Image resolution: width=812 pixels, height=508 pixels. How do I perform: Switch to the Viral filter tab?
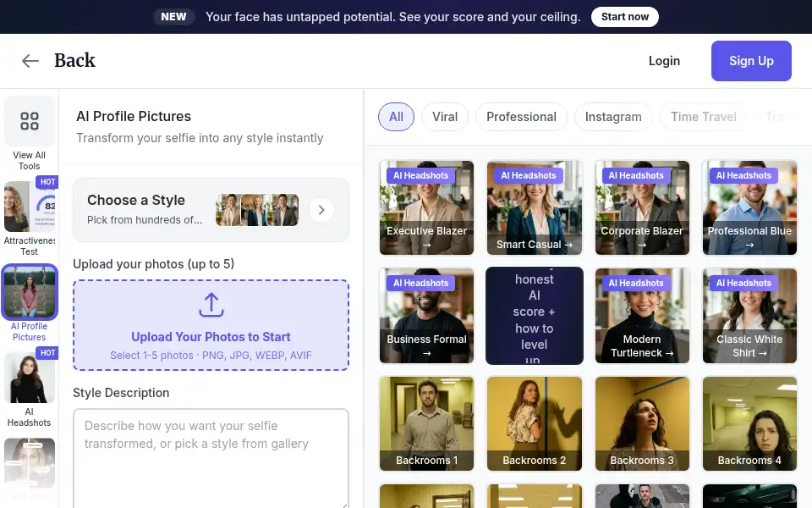(x=445, y=117)
